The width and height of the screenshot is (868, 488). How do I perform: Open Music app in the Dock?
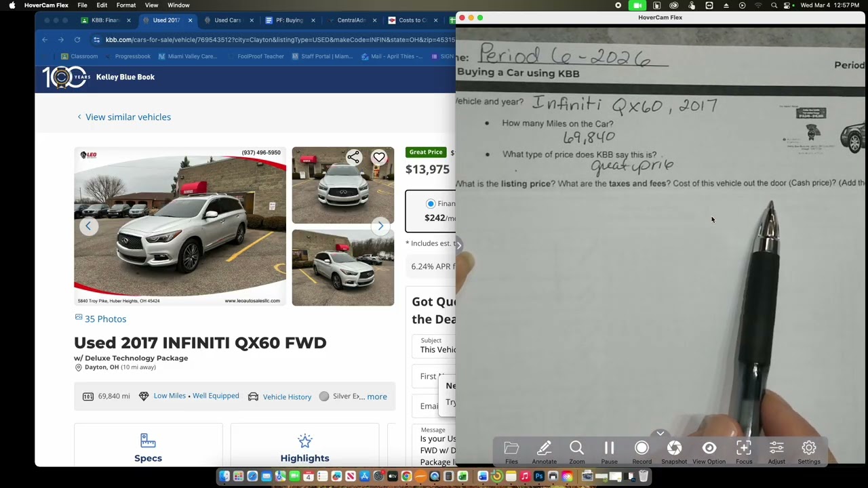click(525, 476)
